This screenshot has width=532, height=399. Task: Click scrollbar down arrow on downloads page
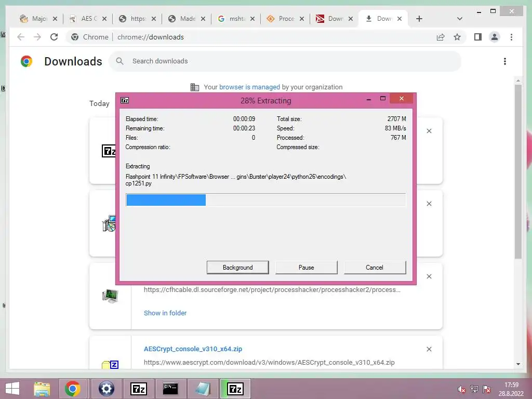pos(518,364)
